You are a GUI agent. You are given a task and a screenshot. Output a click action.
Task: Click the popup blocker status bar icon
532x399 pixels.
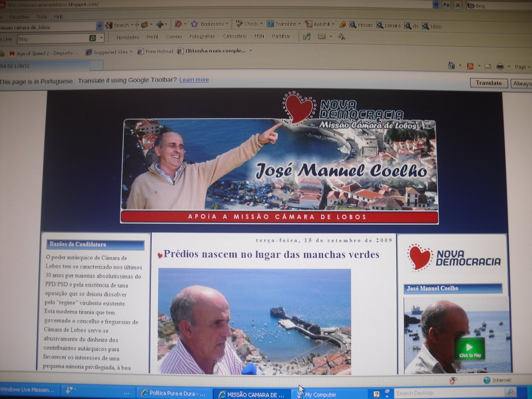(x=453, y=380)
